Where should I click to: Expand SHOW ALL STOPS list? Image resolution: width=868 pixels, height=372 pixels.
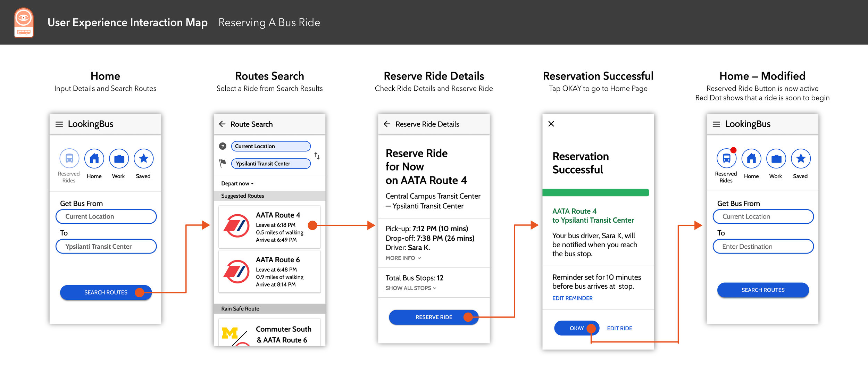pyautogui.click(x=410, y=288)
